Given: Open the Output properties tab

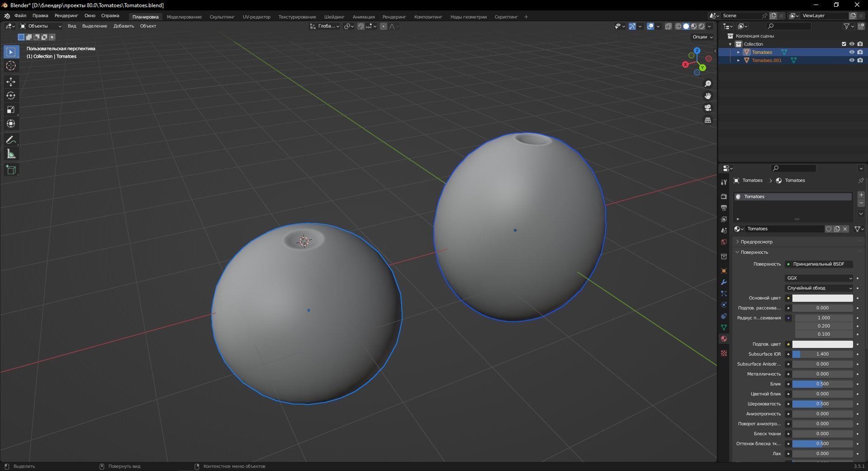Looking at the screenshot, I should coord(724,208).
